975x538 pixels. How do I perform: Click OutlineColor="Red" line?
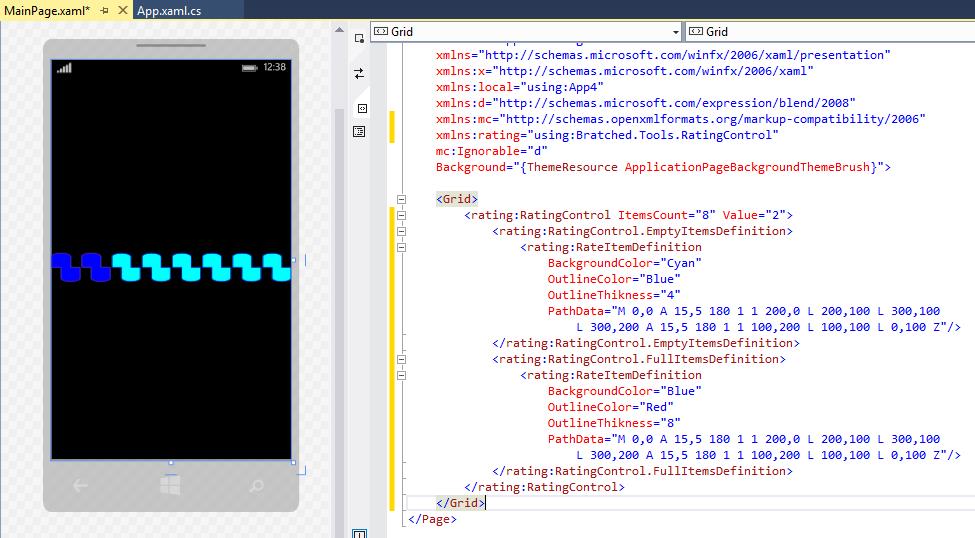tap(611, 407)
